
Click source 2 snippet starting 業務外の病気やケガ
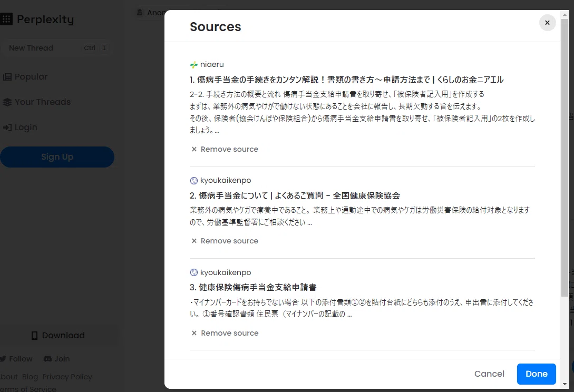[360, 216]
